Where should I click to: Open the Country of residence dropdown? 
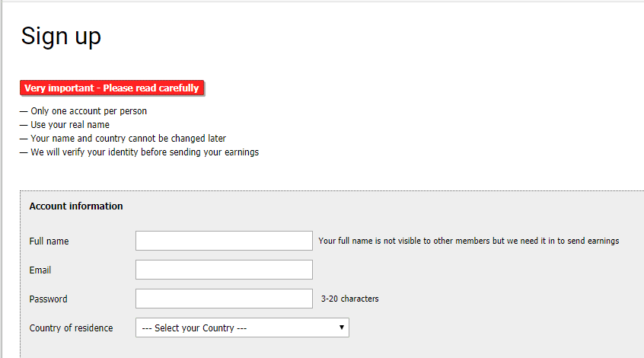coord(241,328)
